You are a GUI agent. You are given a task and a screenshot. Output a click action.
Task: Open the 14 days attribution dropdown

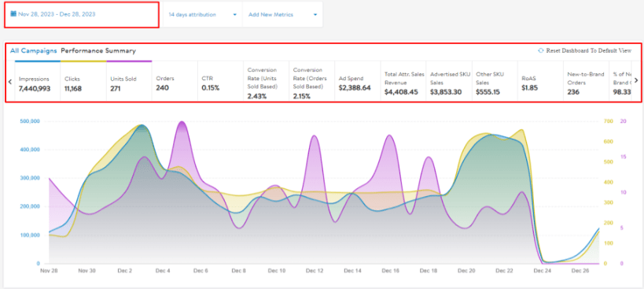coord(203,14)
